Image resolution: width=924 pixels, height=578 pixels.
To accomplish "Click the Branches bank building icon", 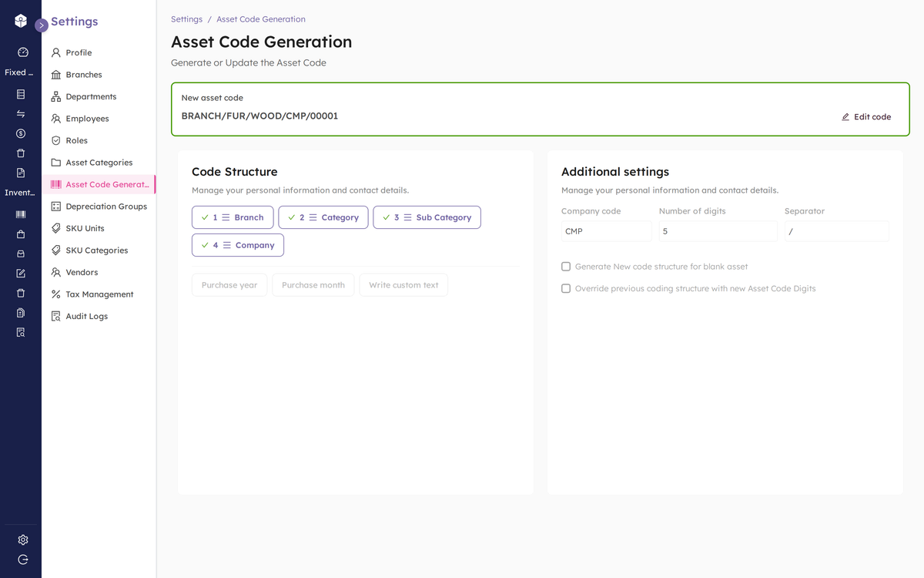I will tap(55, 75).
